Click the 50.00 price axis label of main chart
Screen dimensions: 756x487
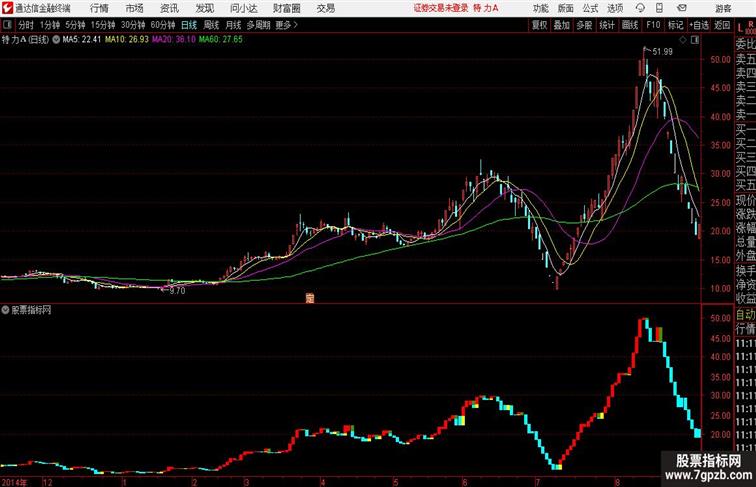click(x=720, y=59)
